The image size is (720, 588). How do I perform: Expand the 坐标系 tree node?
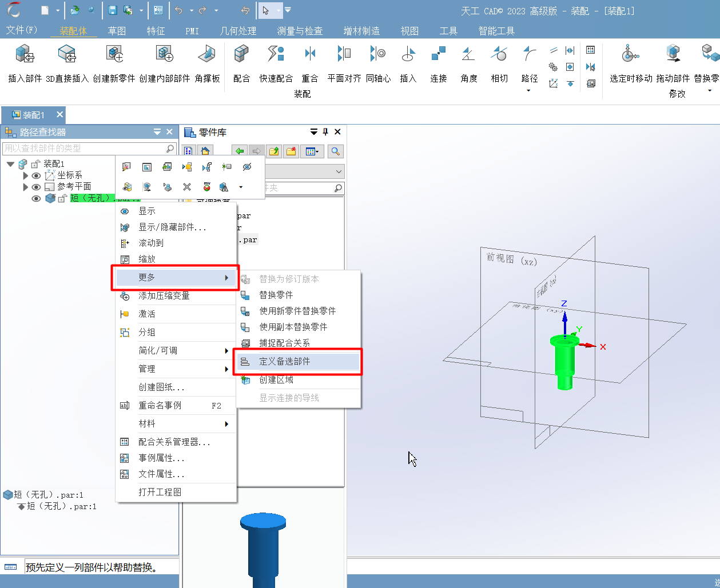pos(26,175)
